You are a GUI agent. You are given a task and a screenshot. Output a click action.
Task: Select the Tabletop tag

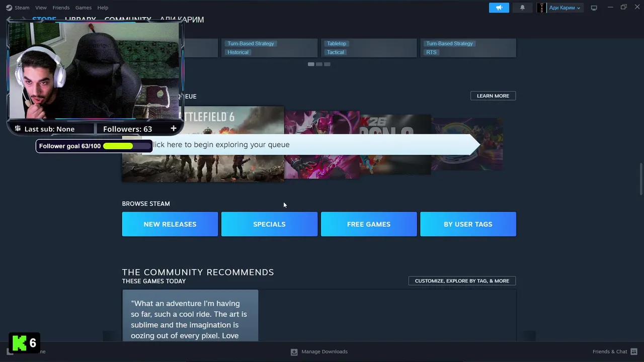click(337, 44)
